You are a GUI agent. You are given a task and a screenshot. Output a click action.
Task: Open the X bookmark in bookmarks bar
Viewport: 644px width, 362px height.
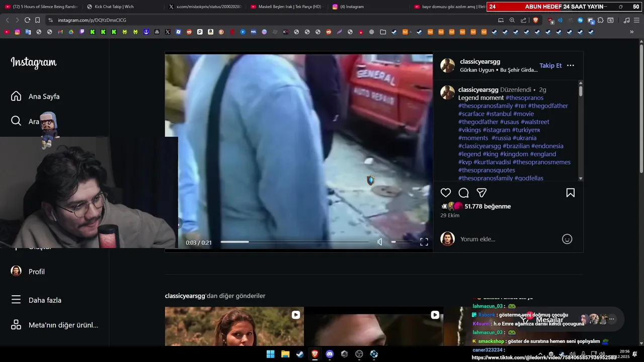click(168, 32)
